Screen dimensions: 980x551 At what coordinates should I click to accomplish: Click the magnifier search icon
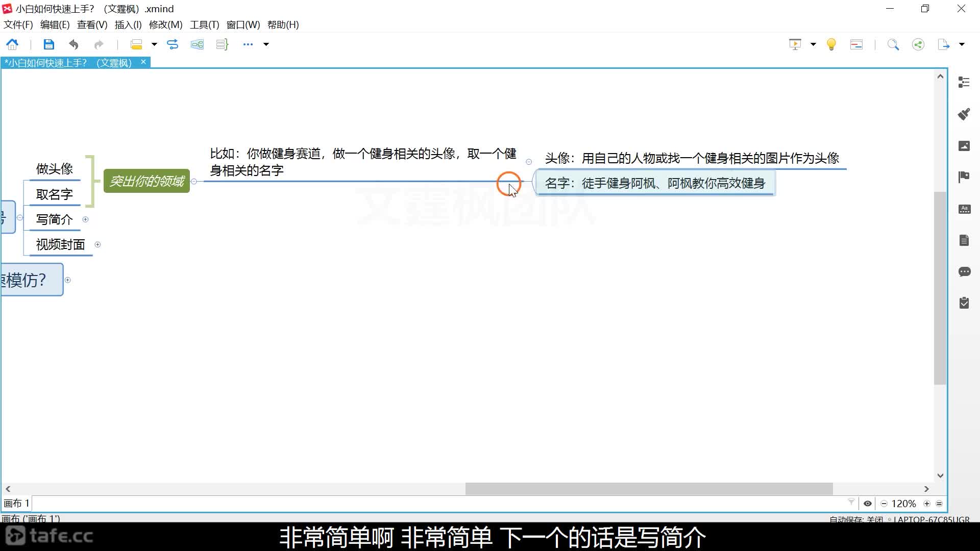pos(893,44)
